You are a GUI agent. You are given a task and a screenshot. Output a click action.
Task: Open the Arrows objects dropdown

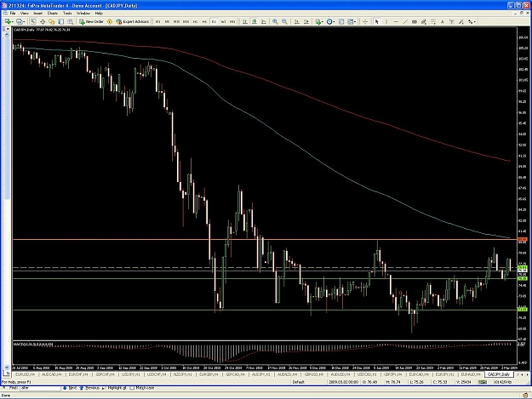pos(472,22)
